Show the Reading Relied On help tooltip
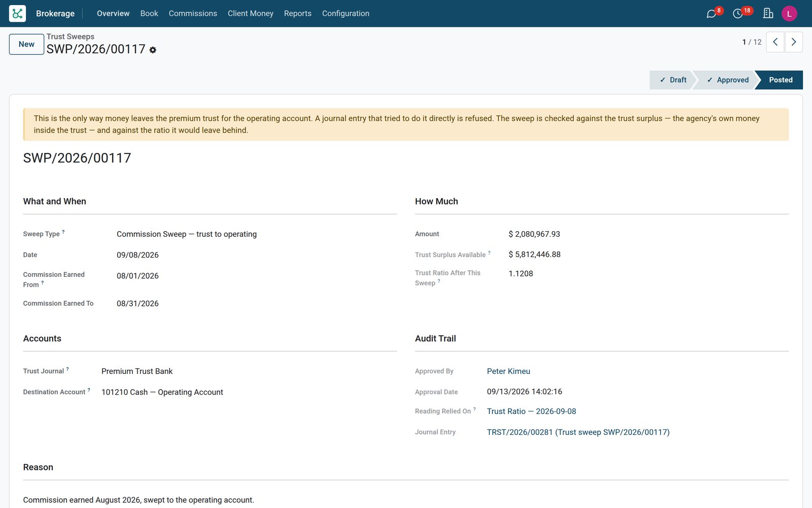 [475, 409]
